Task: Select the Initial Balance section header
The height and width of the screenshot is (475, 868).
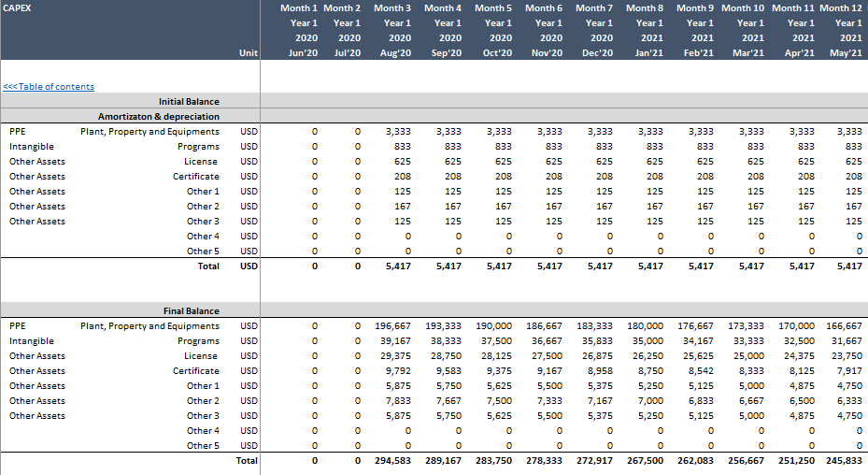Action: click(189, 101)
